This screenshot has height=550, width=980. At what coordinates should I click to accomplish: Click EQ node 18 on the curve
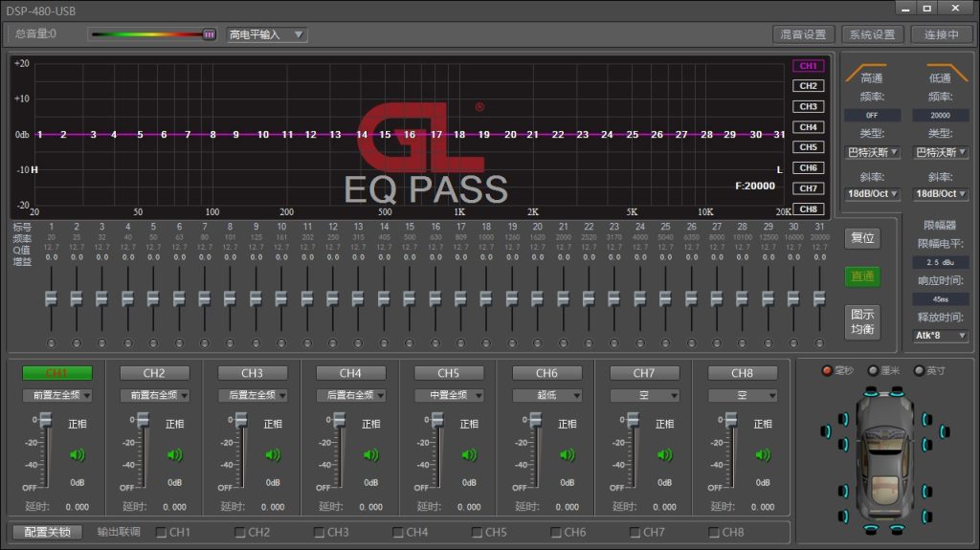[x=459, y=134]
